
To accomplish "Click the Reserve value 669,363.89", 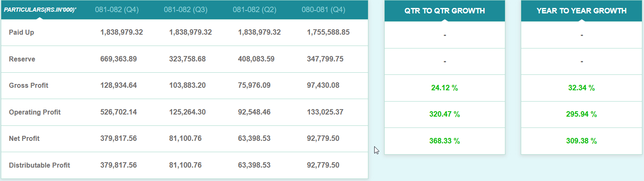I will pyautogui.click(x=119, y=59).
